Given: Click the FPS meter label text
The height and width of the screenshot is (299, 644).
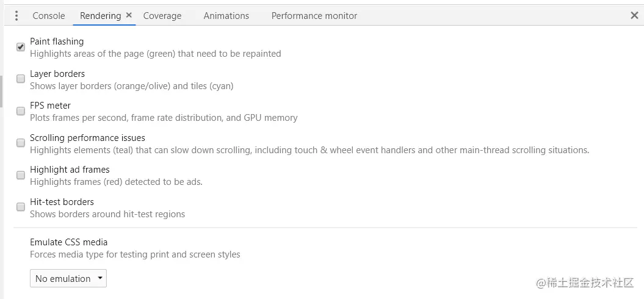Looking at the screenshot, I should 50,106.
